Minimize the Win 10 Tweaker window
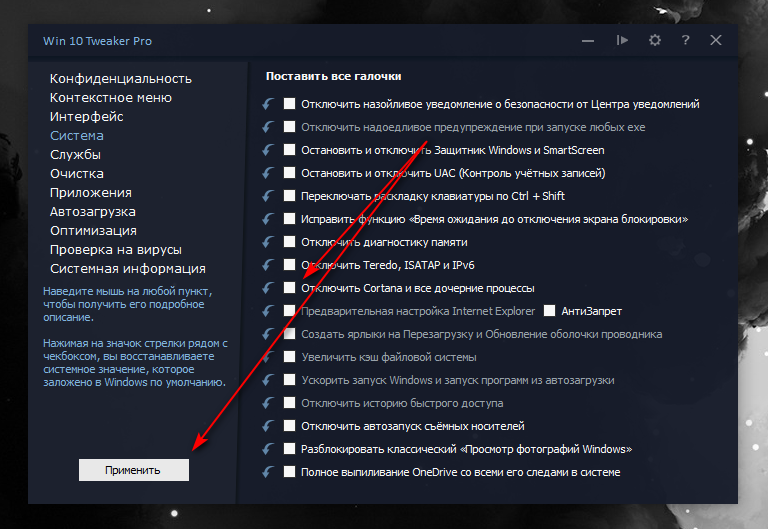This screenshot has width=768, height=529. pyautogui.click(x=588, y=41)
